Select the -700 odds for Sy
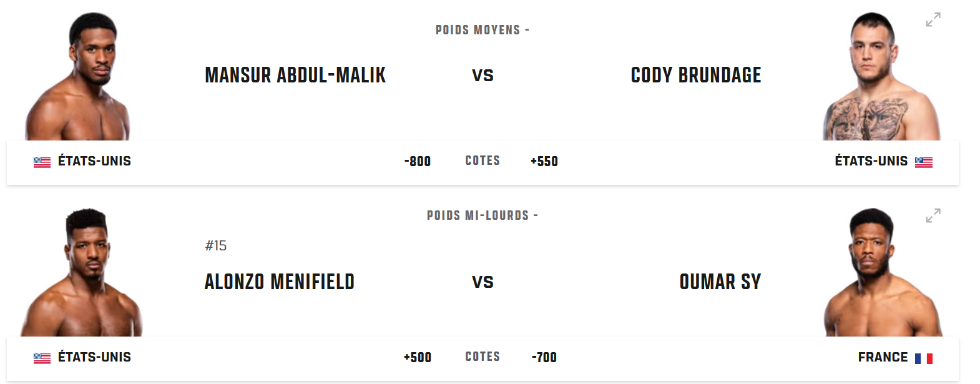980x384 pixels. coord(544,357)
